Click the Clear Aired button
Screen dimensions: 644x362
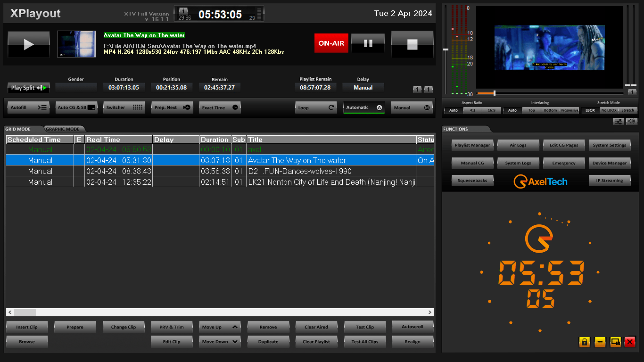click(x=316, y=327)
